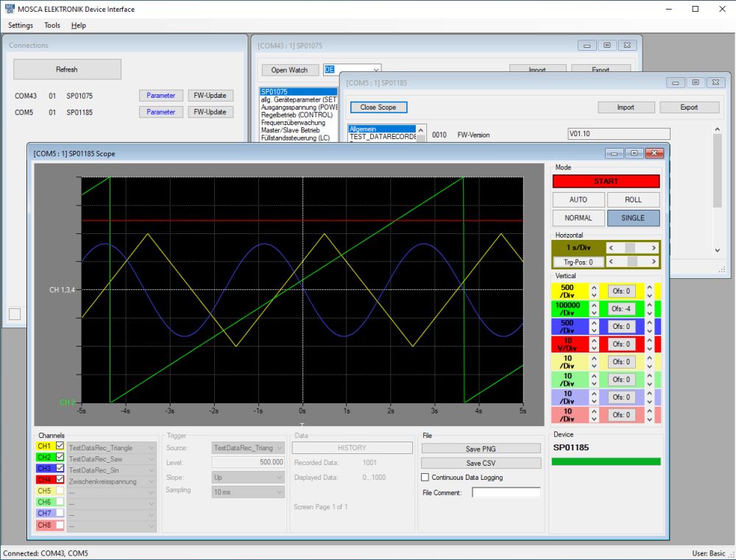Toggle the CH4 channel checkbox

[60, 479]
